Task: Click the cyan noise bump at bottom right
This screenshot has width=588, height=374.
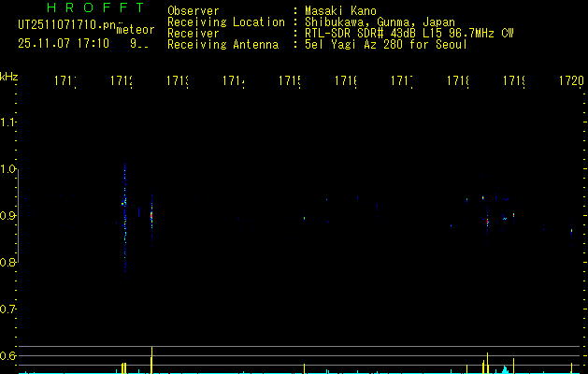Action: (505, 370)
